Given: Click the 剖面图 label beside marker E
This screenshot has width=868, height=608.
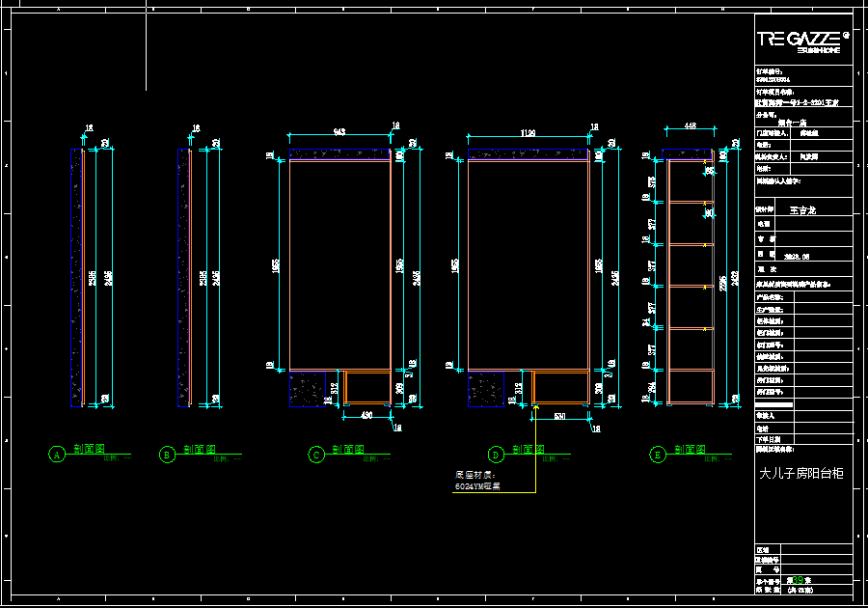Looking at the screenshot, I should pos(691,449).
